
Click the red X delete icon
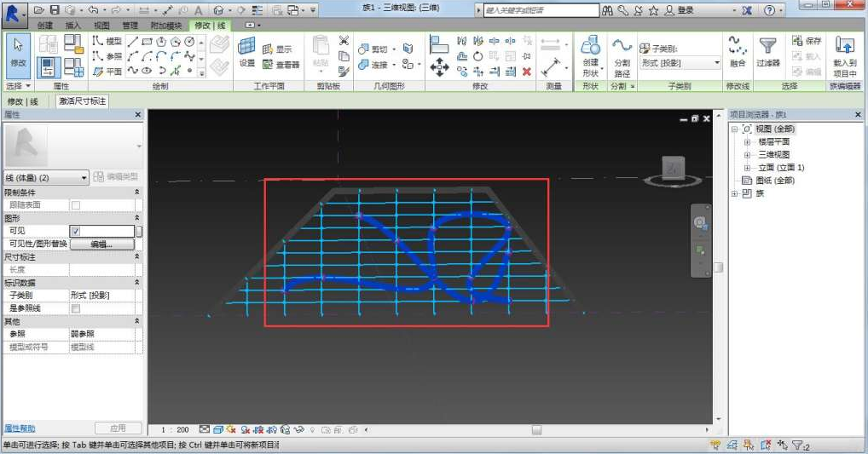point(527,72)
